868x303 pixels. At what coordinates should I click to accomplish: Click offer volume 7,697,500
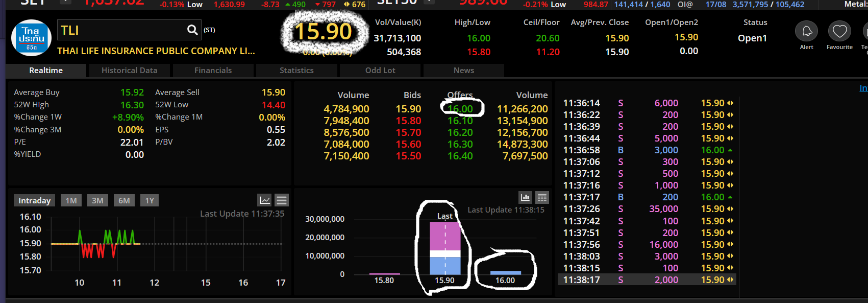(525, 156)
